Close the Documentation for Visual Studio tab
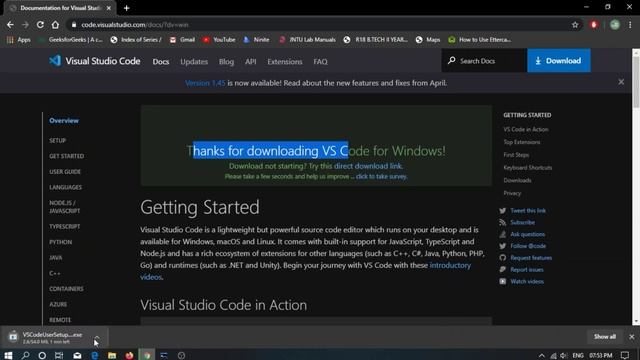The height and width of the screenshot is (360, 640). tap(109, 8)
